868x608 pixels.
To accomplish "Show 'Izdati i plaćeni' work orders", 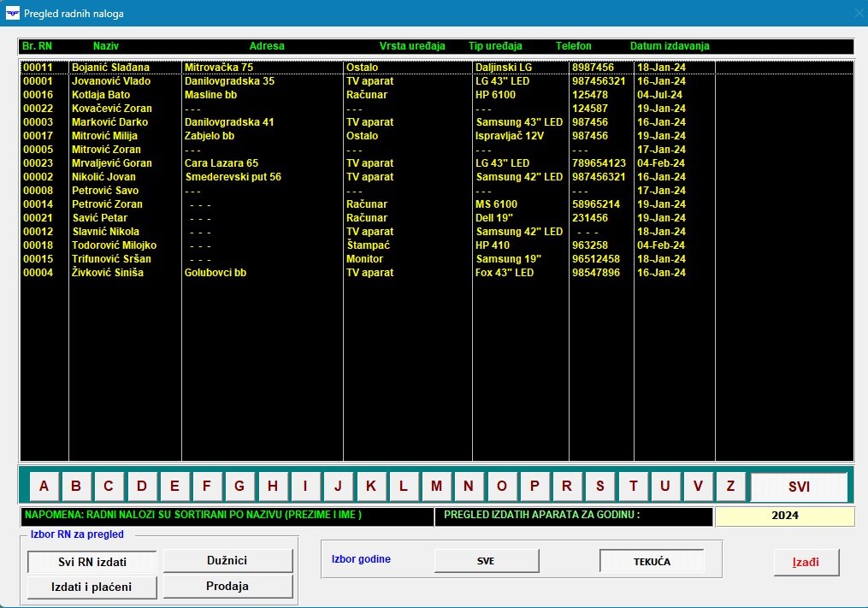I will (92, 587).
